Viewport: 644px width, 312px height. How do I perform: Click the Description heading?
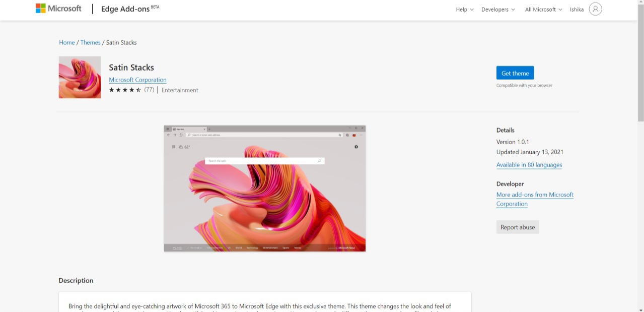76,280
